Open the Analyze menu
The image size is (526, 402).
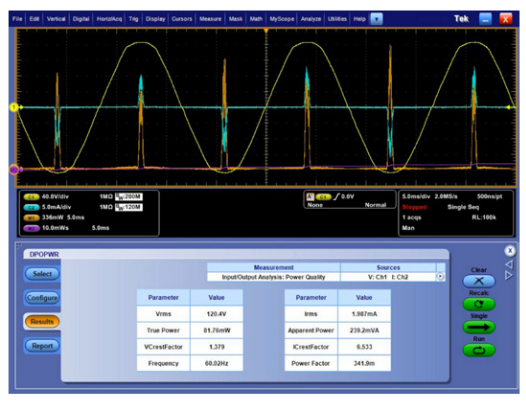coord(311,19)
